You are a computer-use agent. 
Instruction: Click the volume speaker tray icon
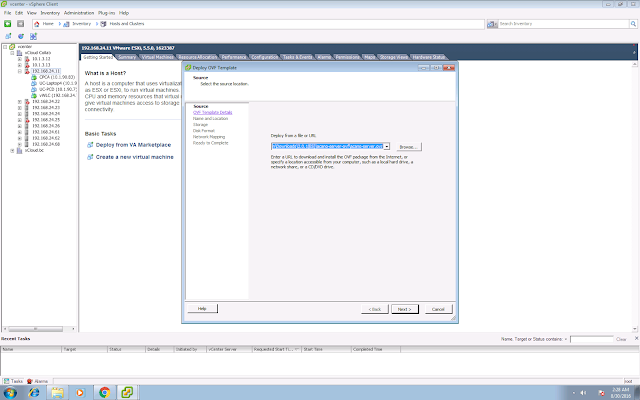tap(583, 393)
